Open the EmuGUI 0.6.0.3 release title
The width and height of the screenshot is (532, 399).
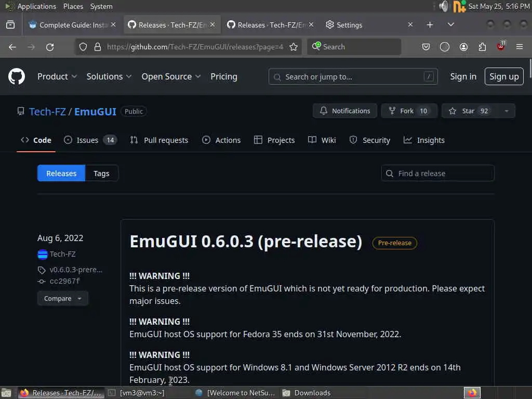point(246,242)
